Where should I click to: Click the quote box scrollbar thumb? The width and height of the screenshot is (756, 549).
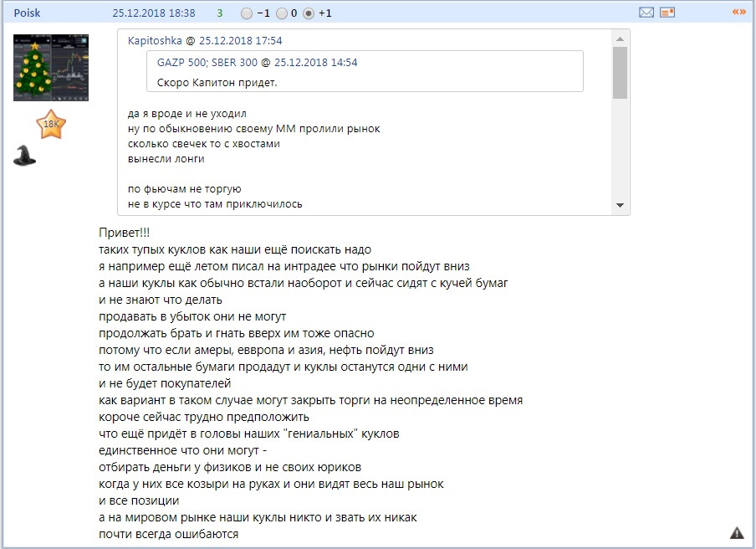[620, 73]
